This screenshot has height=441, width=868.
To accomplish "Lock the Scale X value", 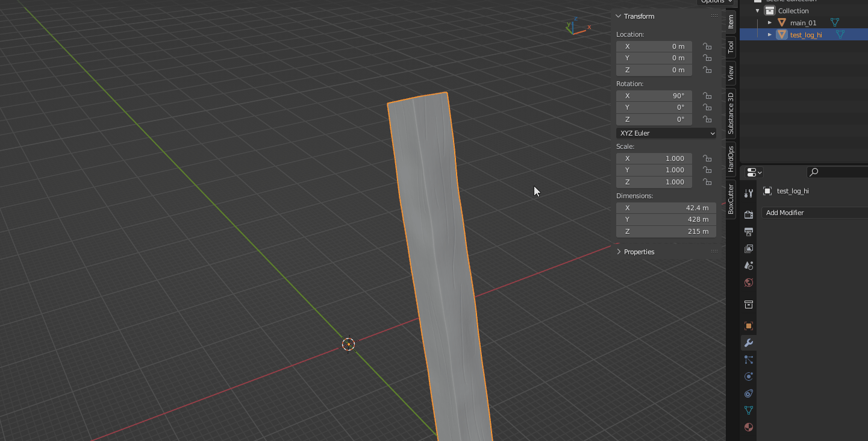I will coord(708,158).
